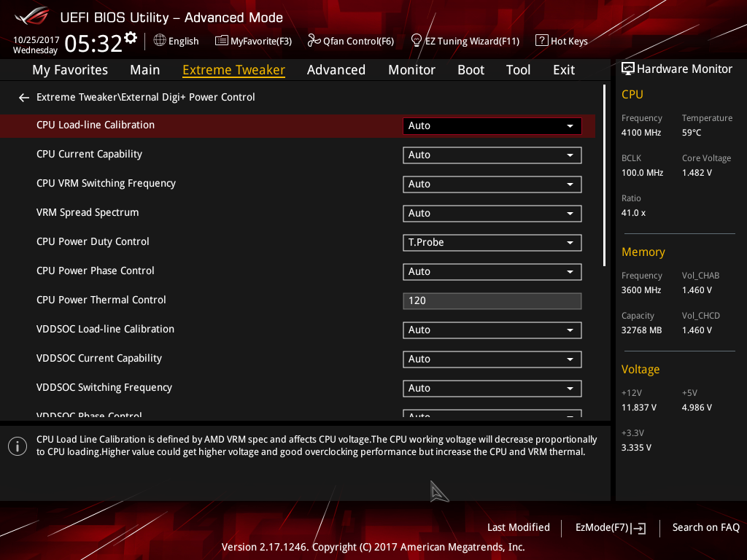Image resolution: width=747 pixels, height=560 pixels.
Task: Show Hot Keys question mark icon
Action: click(542, 41)
